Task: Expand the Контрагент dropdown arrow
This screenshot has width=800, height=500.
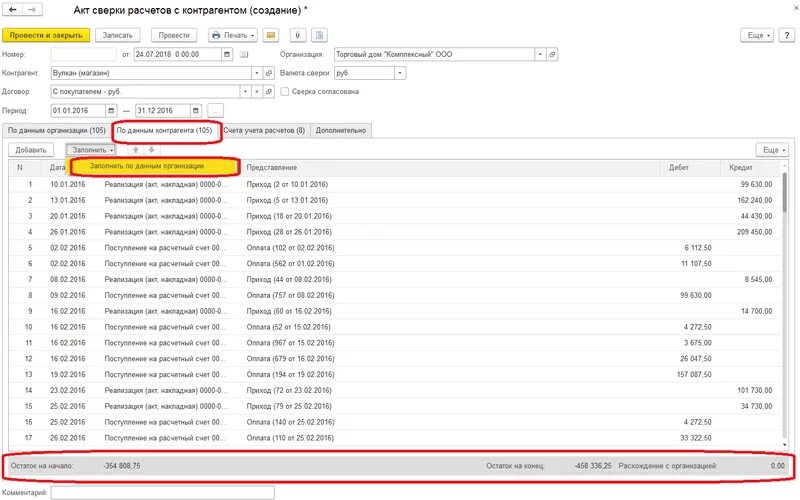Action: click(x=257, y=73)
